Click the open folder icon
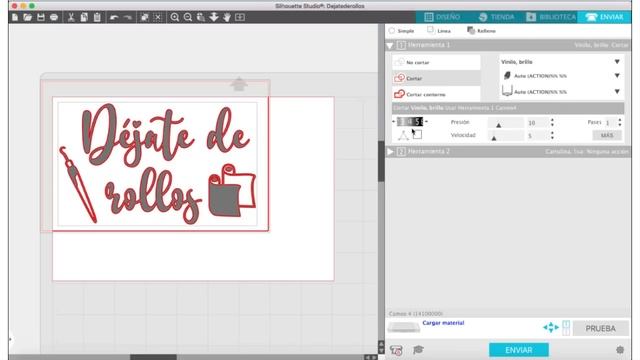The height and width of the screenshot is (360, 640). click(x=27, y=17)
